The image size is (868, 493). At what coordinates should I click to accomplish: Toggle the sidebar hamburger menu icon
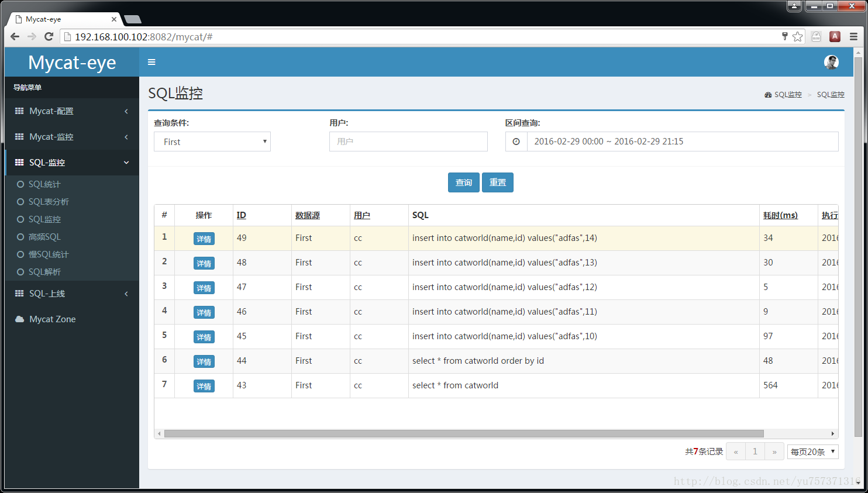tap(151, 62)
